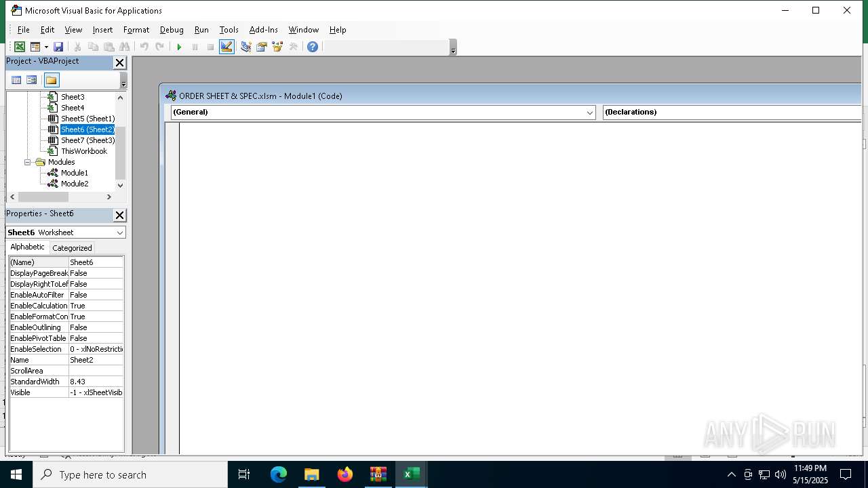
Task: Select Sheet5 (Sheet1) in project tree
Action: point(88,119)
